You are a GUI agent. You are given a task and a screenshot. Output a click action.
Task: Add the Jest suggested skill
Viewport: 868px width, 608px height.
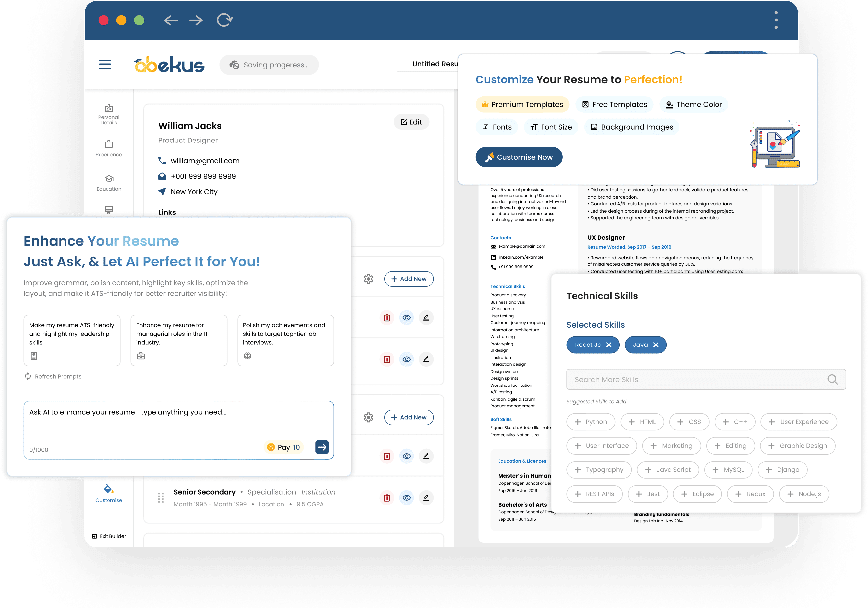[x=648, y=494]
